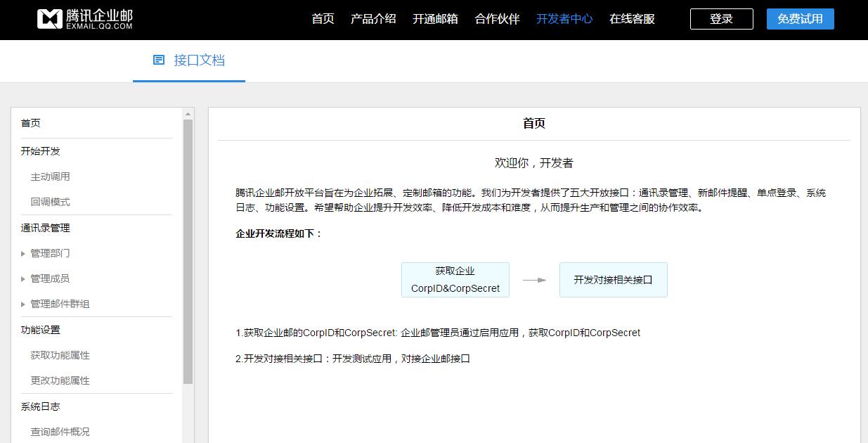This screenshot has height=443, width=868.
Task: Choose 更改功能属性 in the sidebar
Action: (60, 380)
